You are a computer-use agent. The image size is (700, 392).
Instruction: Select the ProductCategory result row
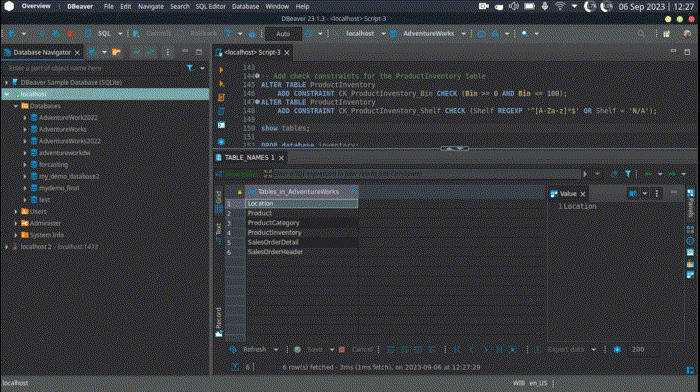(x=302, y=223)
